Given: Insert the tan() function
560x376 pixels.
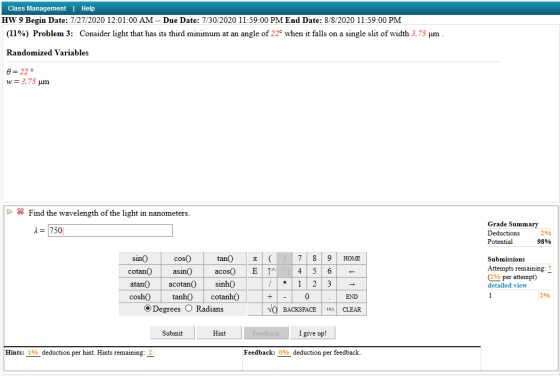Looking at the screenshot, I should [225, 258].
